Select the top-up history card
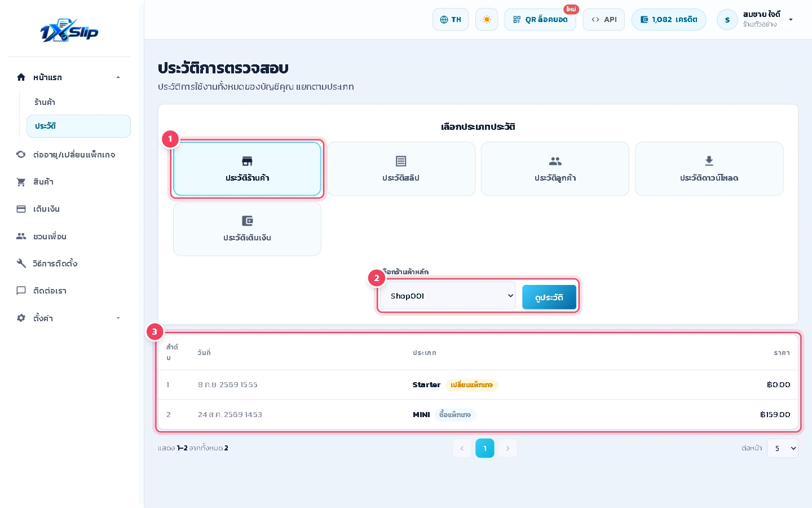Image resolution: width=812 pixels, height=508 pixels. click(x=247, y=229)
